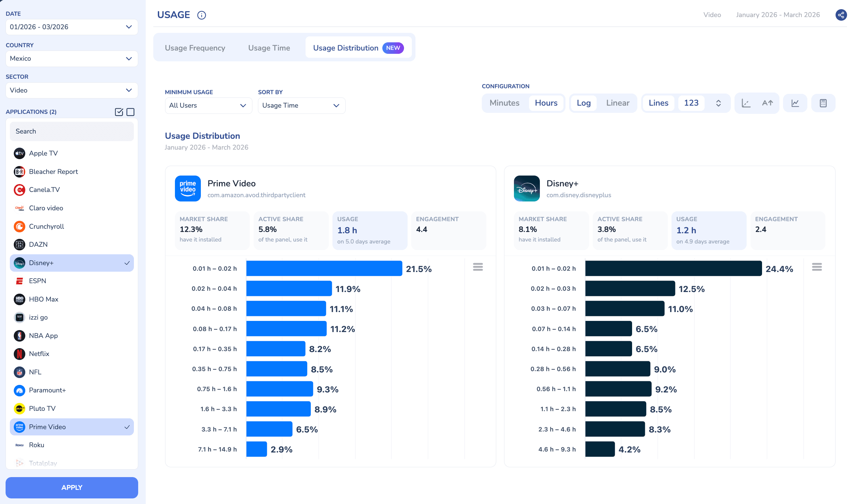
Task: Deselect all applications empty box icon
Action: point(130,112)
